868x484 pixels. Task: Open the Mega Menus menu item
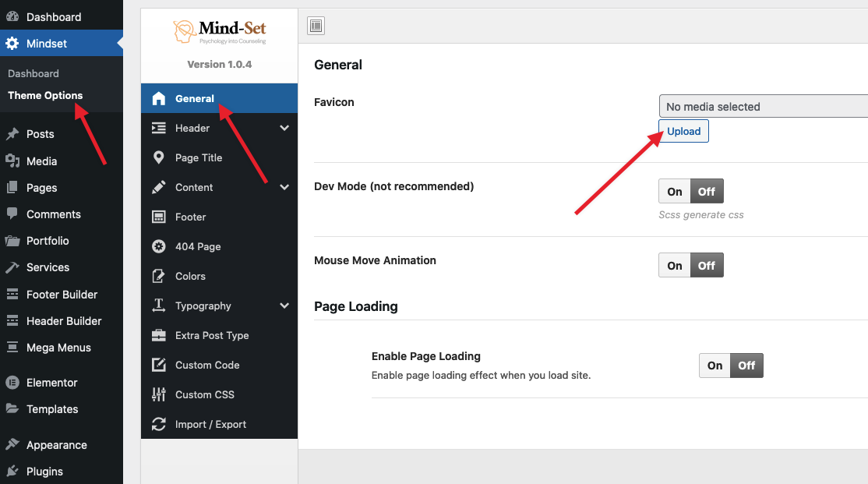(62, 348)
